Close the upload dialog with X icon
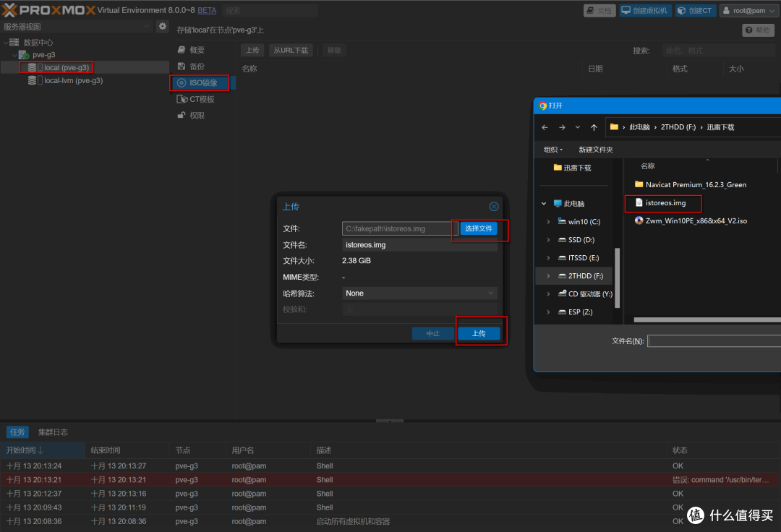The image size is (781, 532). [494, 207]
